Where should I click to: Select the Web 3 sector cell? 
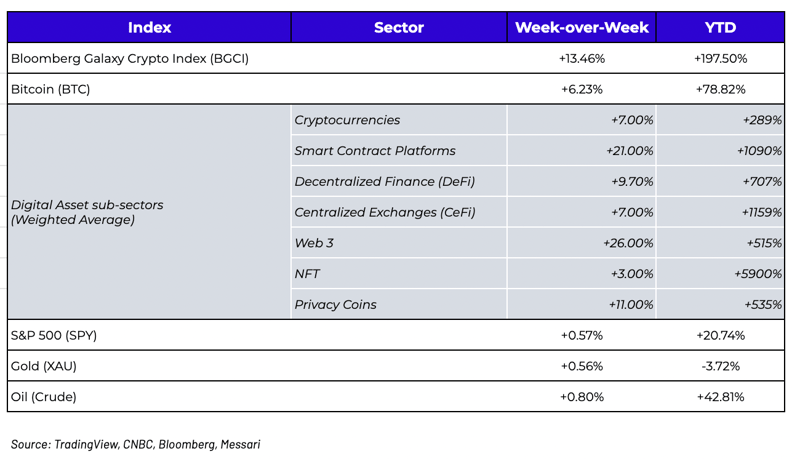[314, 243]
